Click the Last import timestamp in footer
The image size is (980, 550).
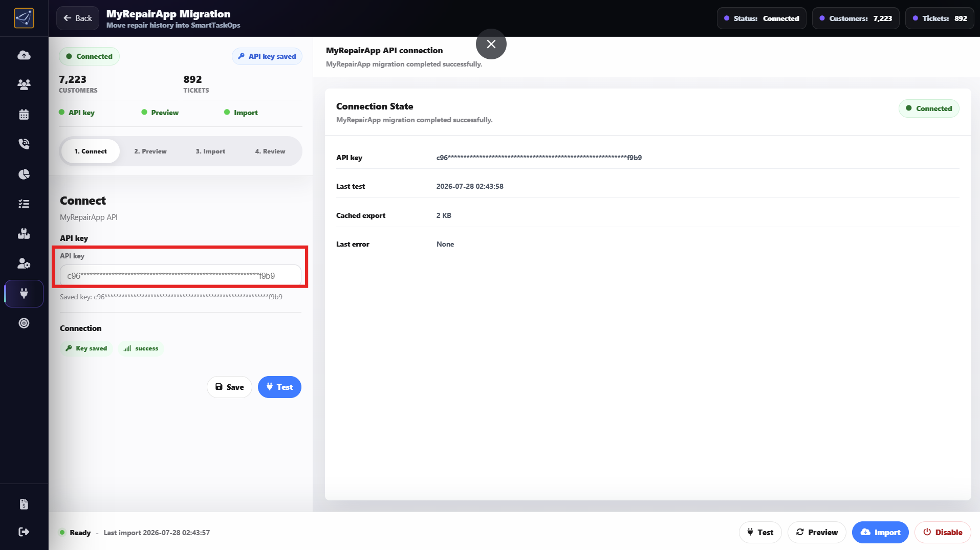[x=157, y=533]
